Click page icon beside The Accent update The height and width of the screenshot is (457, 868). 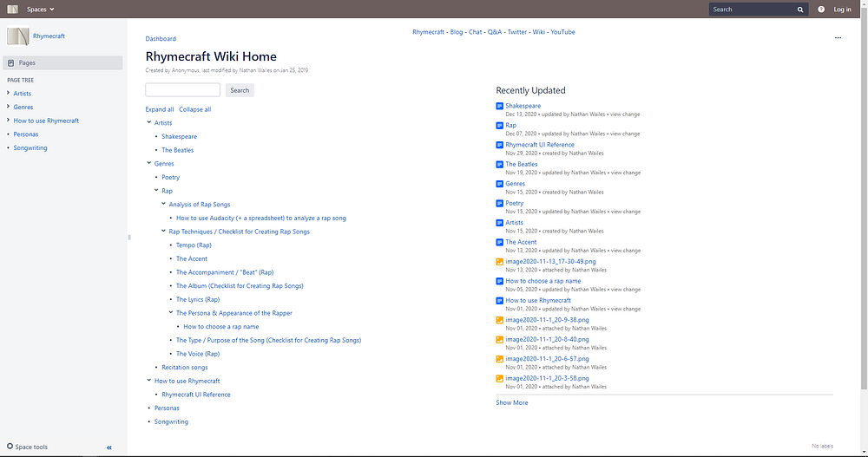pyautogui.click(x=499, y=242)
